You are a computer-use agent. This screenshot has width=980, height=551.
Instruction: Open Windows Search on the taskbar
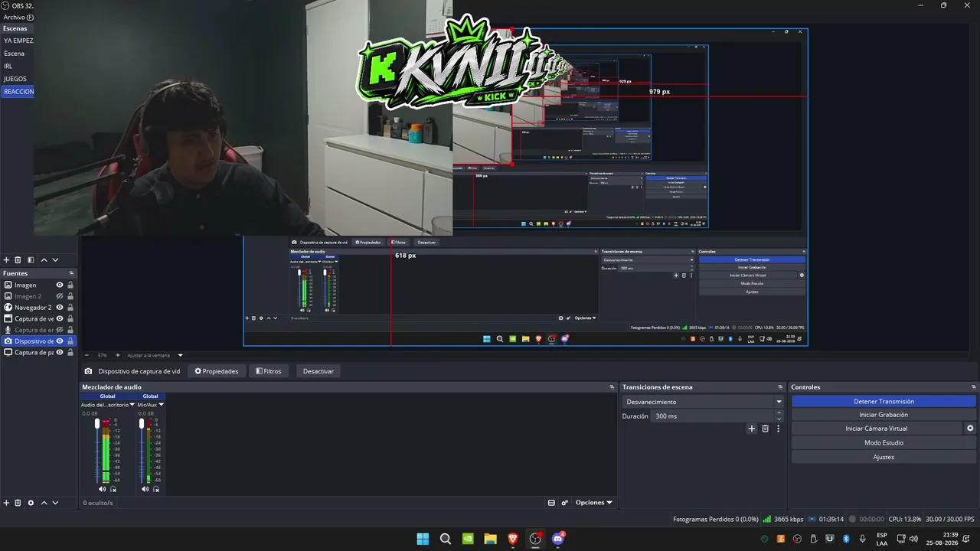click(x=446, y=539)
